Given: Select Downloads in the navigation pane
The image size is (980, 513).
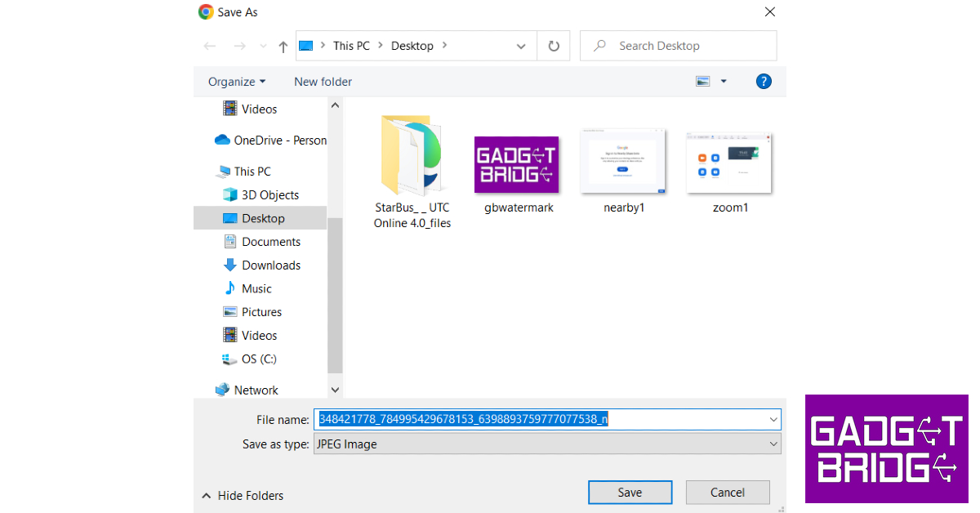Looking at the screenshot, I should tap(270, 265).
